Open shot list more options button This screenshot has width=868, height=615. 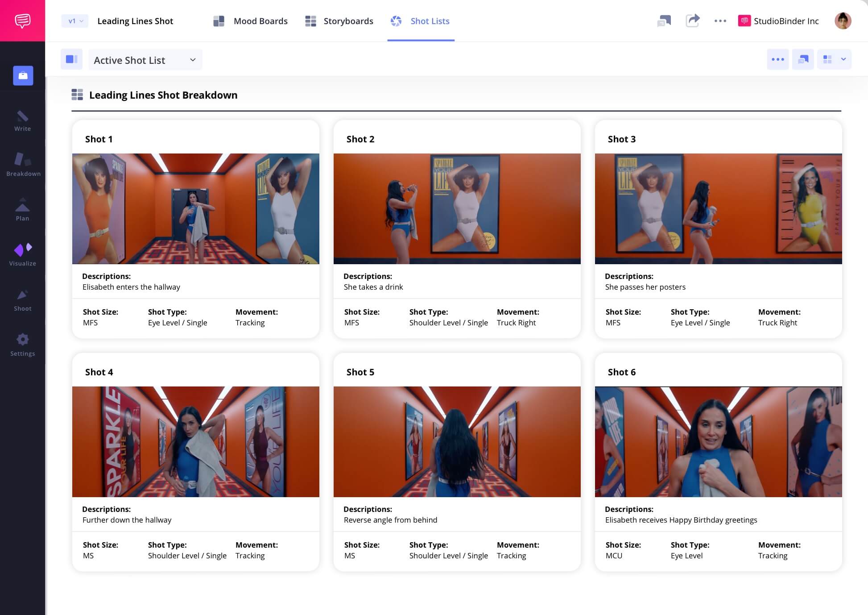point(777,59)
